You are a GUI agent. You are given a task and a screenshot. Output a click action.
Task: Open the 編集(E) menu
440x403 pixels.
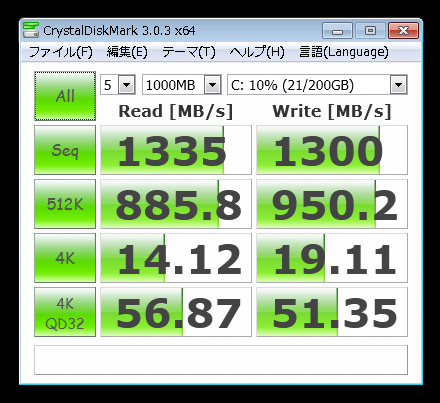tap(127, 52)
